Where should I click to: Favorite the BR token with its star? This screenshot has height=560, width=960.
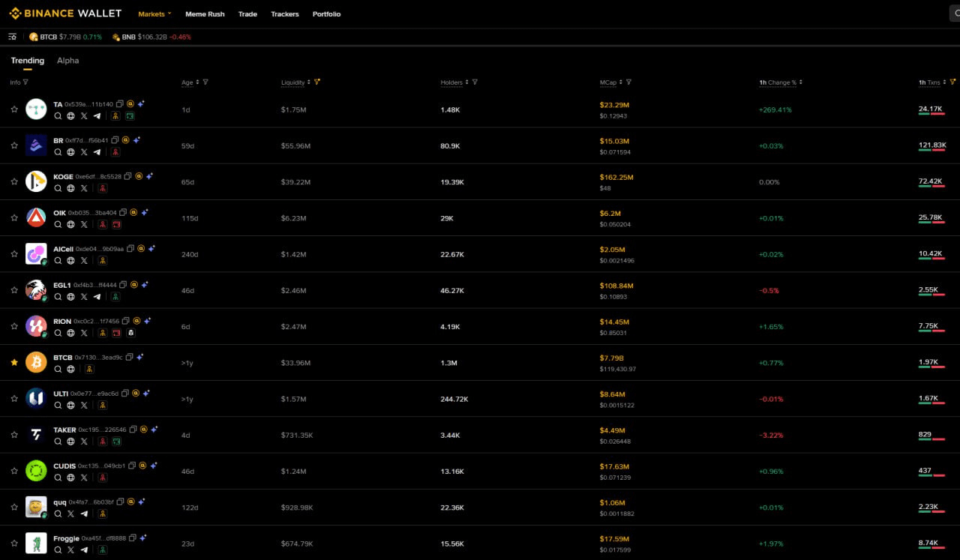click(x=14, y=145)
